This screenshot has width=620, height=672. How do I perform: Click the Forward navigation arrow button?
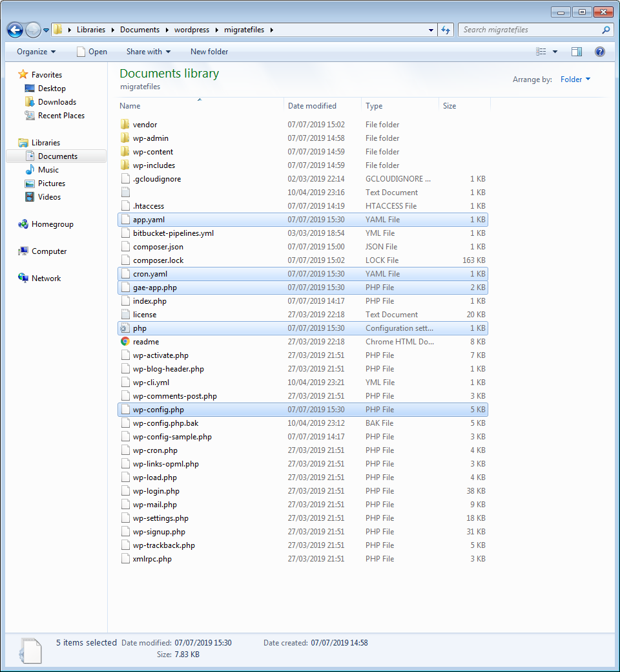tap(33, 30)
